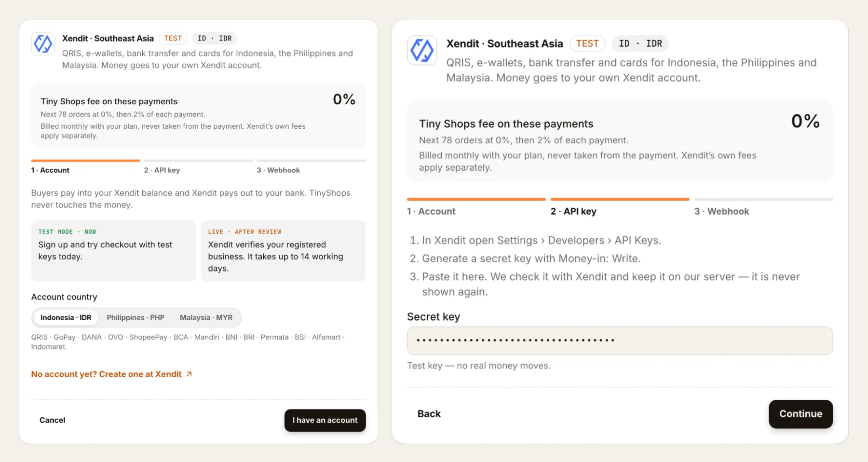The width and height of the screenshot is (868, 462).
Task: Click 'Buyers pay into your Xendit balance' paragraph
Action: click(x=191, y=199)
